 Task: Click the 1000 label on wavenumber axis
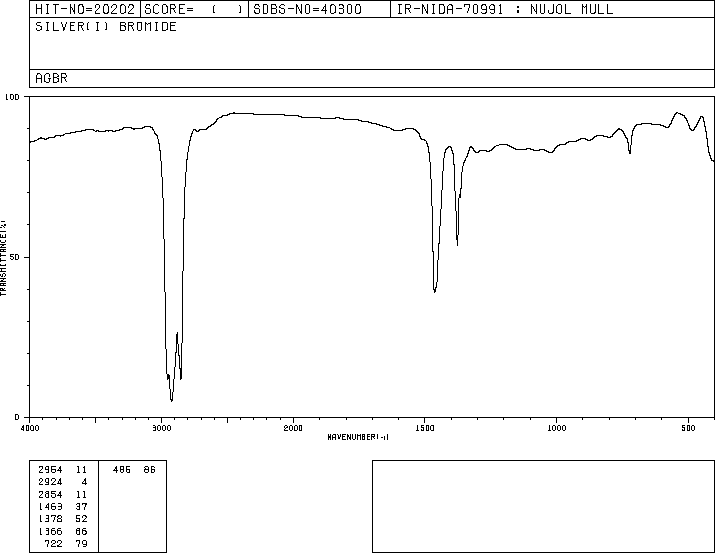click(x=556, y=428)
